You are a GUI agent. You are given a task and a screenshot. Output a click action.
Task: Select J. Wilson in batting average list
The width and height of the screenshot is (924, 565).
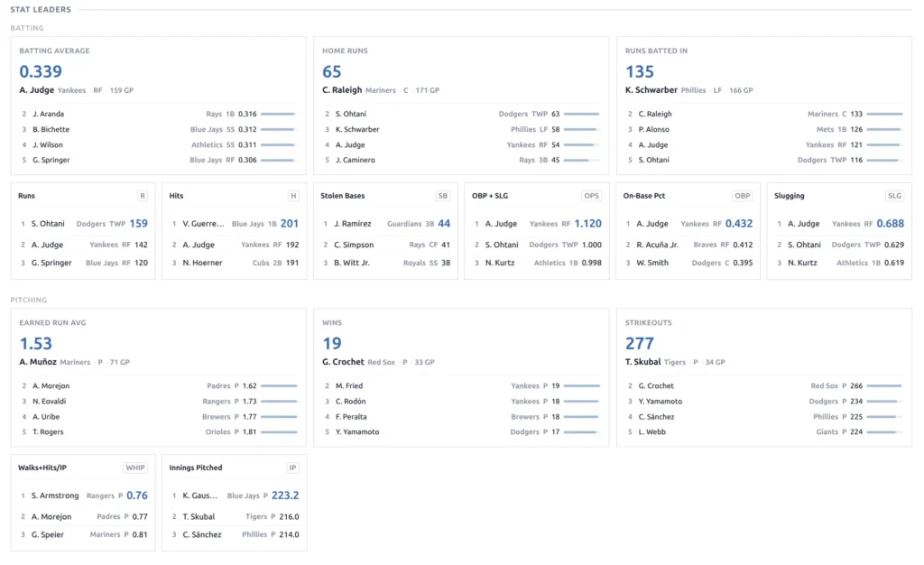click(47, 144)
